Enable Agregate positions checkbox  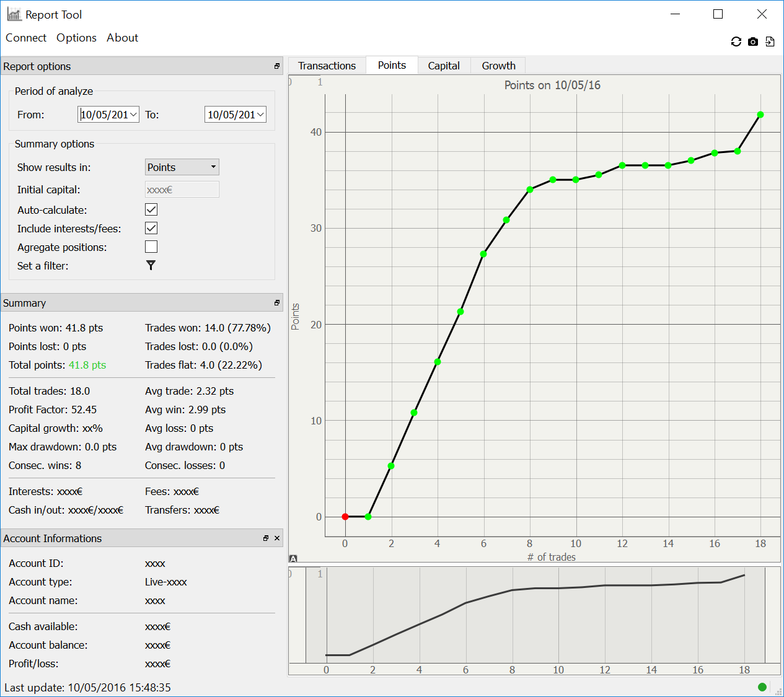tap(151, 247)
